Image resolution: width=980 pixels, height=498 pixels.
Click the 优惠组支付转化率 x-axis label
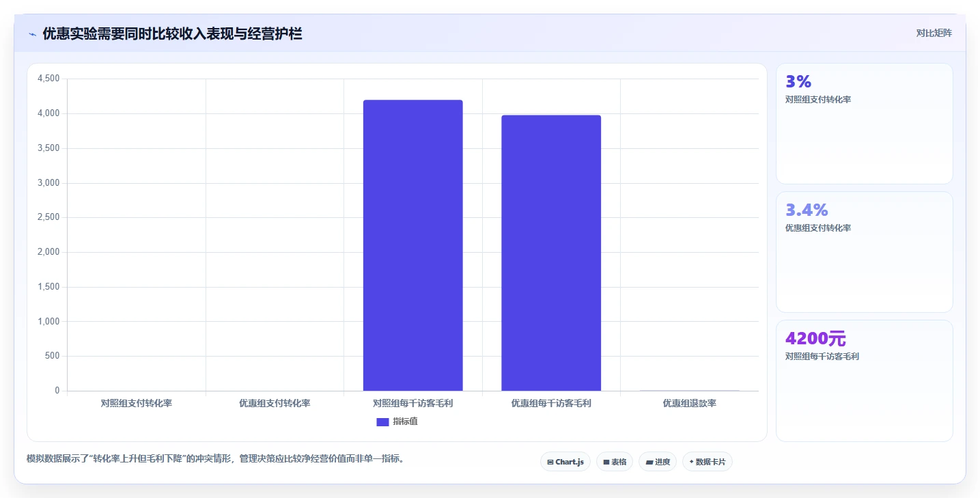pyautogui.click(x=275, y=403)
